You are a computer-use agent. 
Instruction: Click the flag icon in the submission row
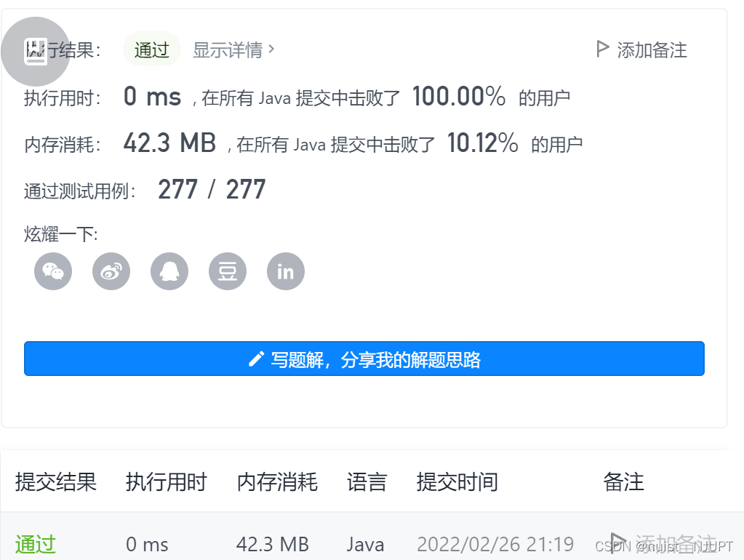pos(617,542)
